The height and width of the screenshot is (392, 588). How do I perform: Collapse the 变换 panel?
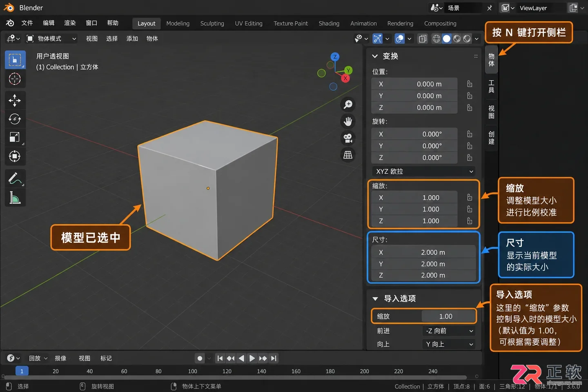pos(375,56)
